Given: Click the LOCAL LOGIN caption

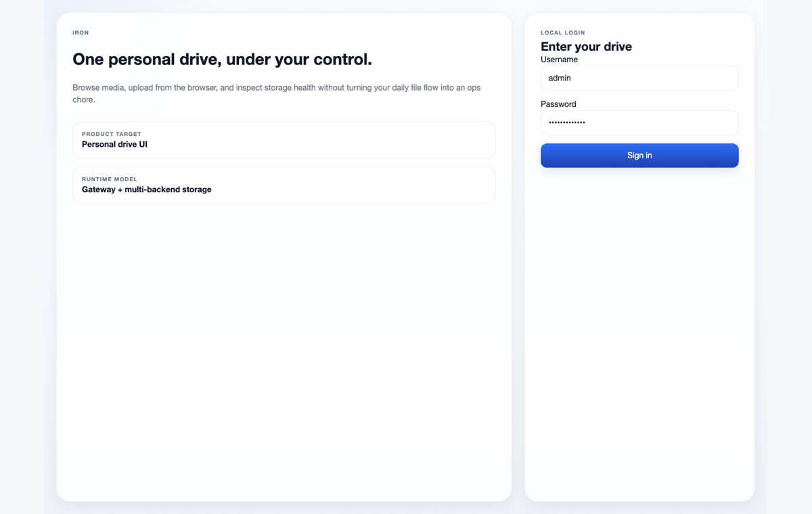Looking at the screenshot, I should click(x=563, y=32).
